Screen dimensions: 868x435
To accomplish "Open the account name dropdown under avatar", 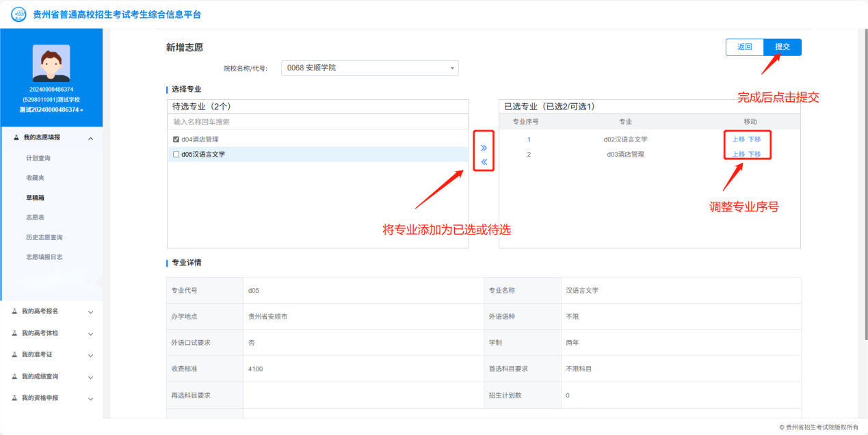I will [x=51, y=110].
